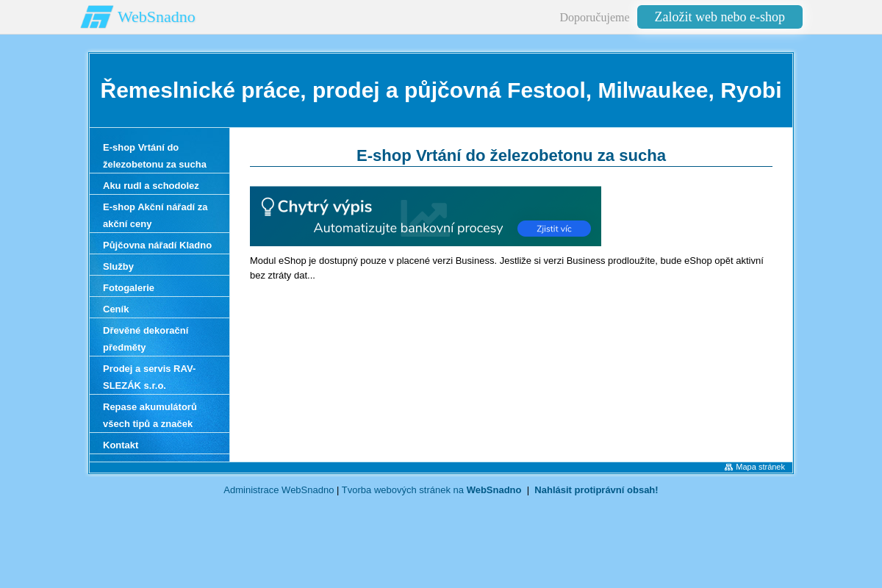Click the bold WebSnadno footer link
The image size is (882, 588).
494,490
